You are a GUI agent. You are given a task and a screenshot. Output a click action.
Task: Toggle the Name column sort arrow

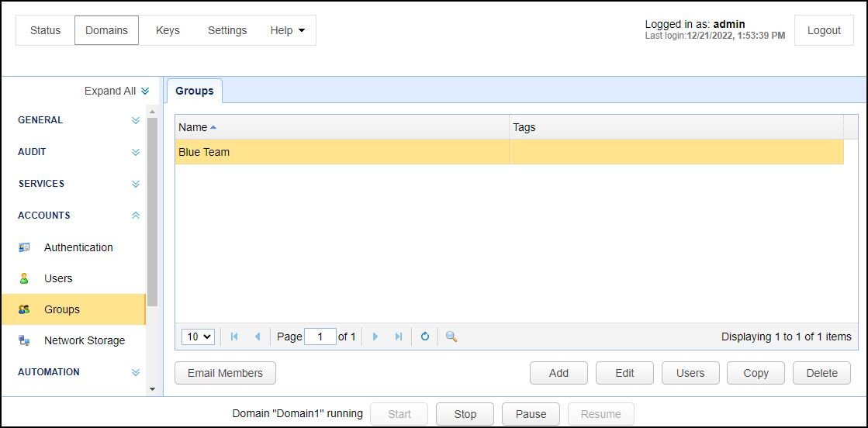pyautogui.click(x=213, y=127)
